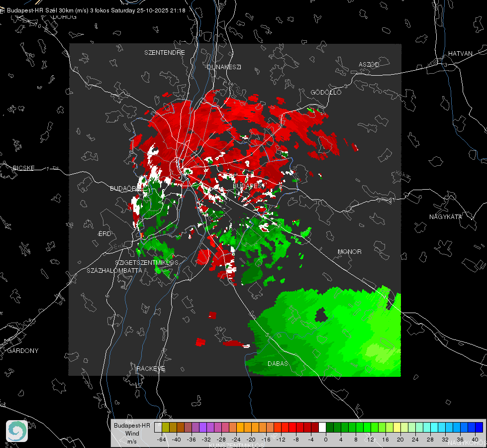The image size is (487, 448).
Task: Click the SZENTENDRE city label
Action: click(x=165, y=53)
